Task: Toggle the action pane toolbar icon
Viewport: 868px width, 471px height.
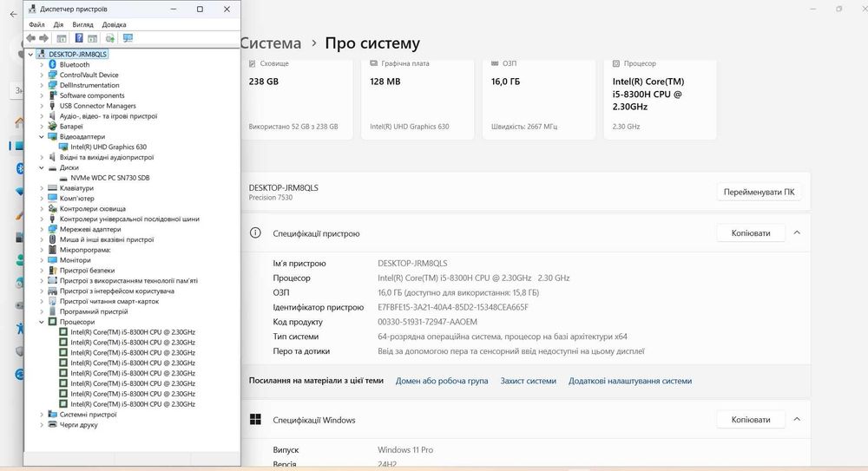Action: 93,38
